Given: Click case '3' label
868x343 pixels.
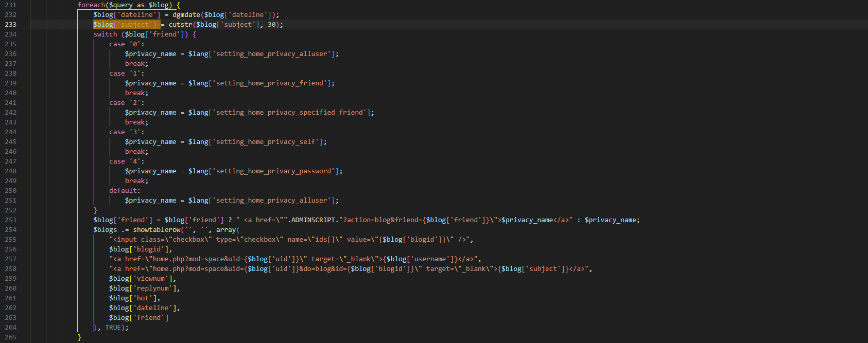Looking at the screenshot, I should (x=127, y=132).
